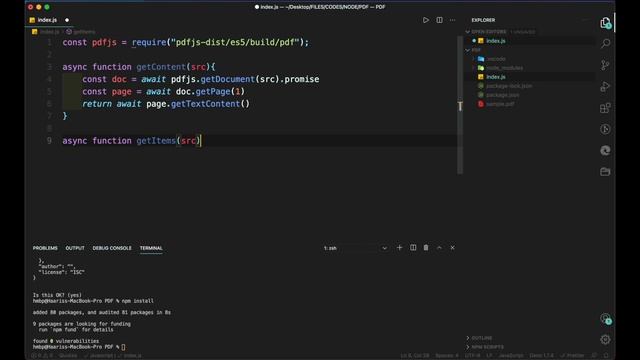Open the Explorer view in activity bar
The height and width of the screenshot is (360, 640).
click(x=605, y=23)
